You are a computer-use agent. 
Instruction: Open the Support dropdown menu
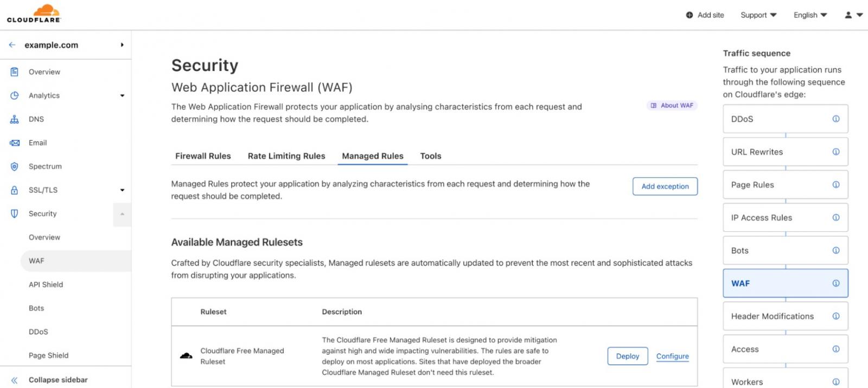[758, 15]
